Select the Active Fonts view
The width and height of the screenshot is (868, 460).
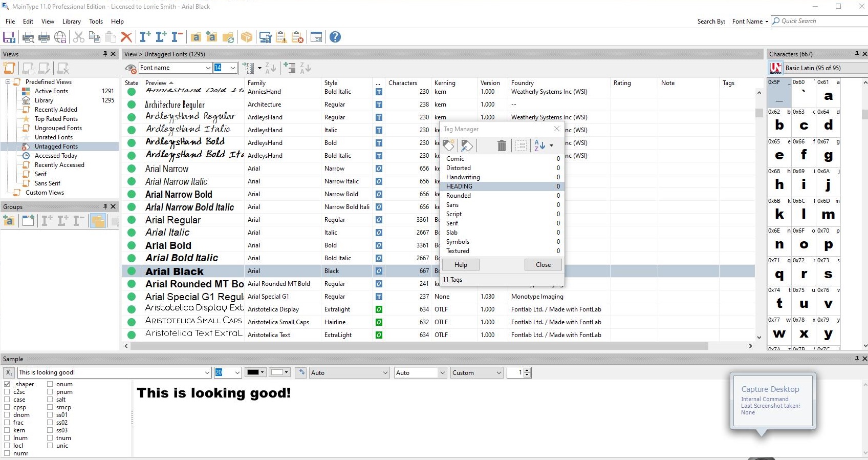click(51, 91)
